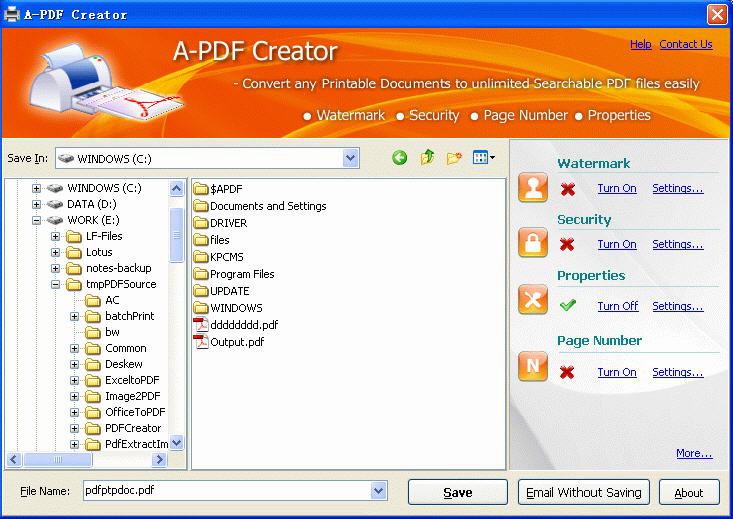Select the dddddddd.pdf file icon
Viewport: 733px width, 519px height.
[x=201, y=324]
